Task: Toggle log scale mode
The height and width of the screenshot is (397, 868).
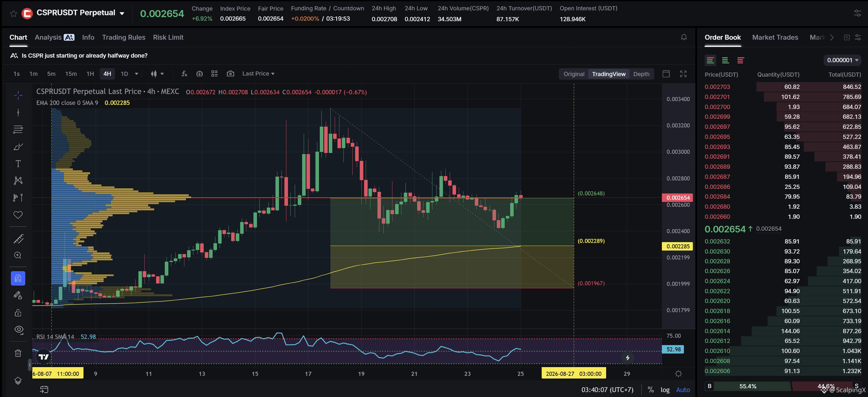Action: click(x=665, y=390)
